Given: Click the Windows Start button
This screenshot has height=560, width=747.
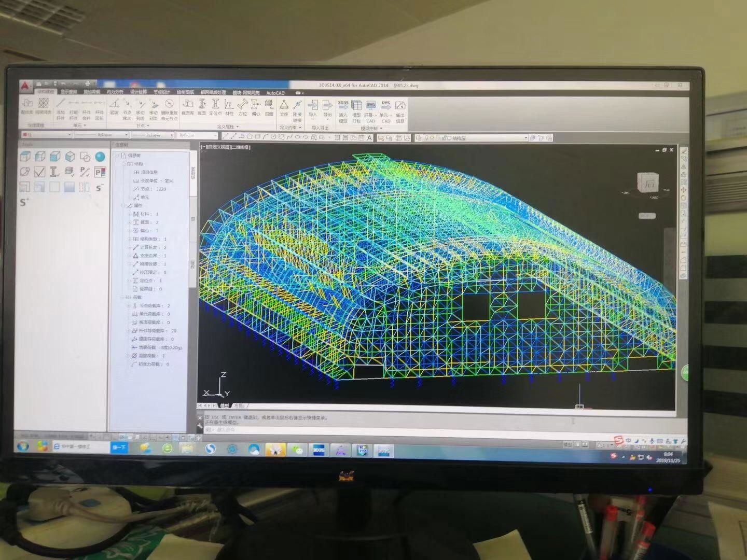Looking at the screenshot, I should click(23, 446).
